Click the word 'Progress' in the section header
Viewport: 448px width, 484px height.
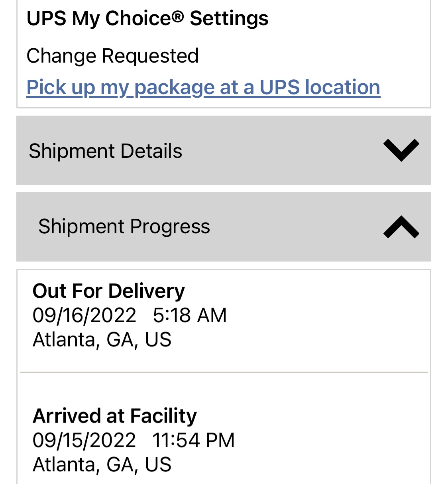tap(170, 227)
